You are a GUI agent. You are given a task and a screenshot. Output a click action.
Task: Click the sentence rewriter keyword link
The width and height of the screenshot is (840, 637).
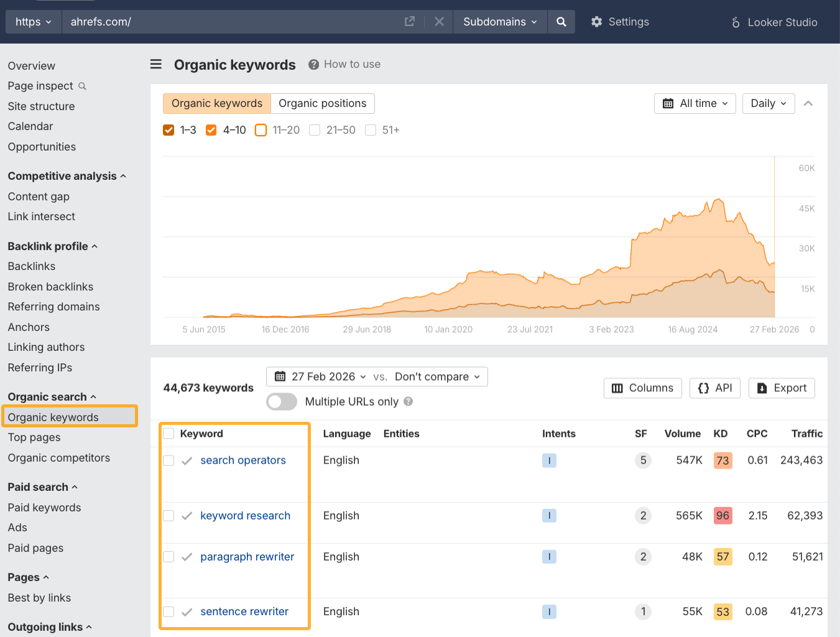pyautogui.click(x=244, y=611)
